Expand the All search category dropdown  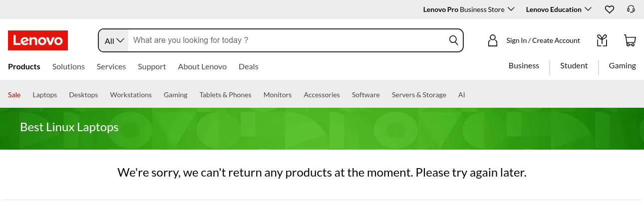point(114,41)
